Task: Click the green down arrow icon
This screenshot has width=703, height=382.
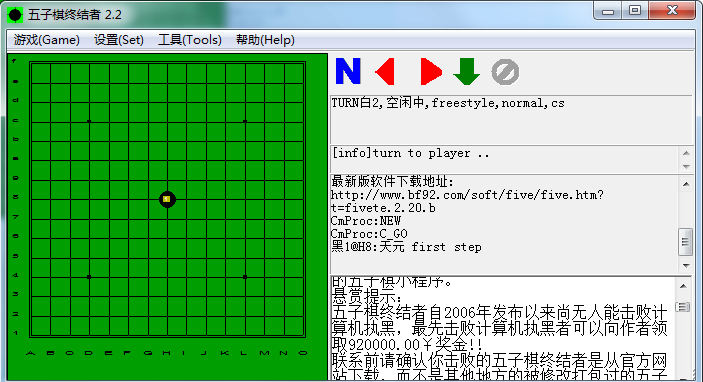Action: point(466,71)
